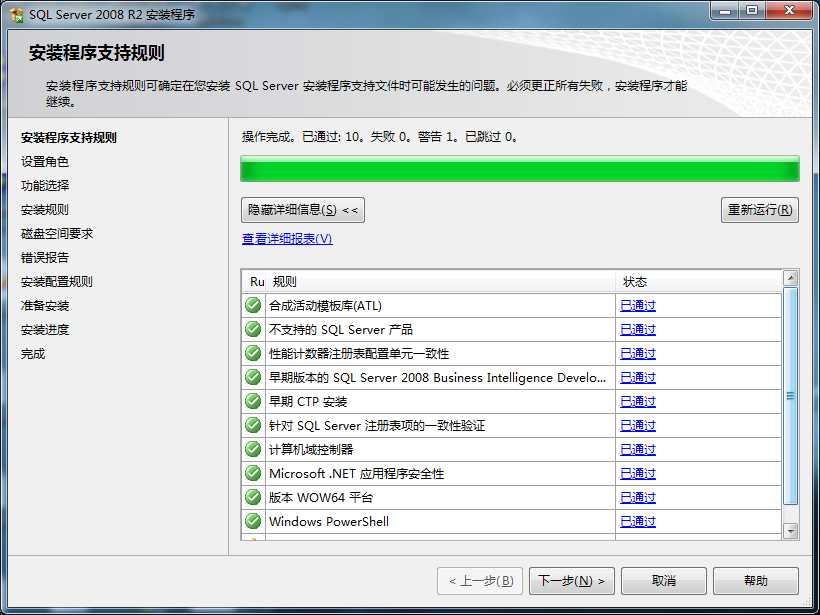Viewport: 820px width, 615px height.
Task: Open 已通过 status link for 版本 WOW64 平台
Action: tap(637, 498)
